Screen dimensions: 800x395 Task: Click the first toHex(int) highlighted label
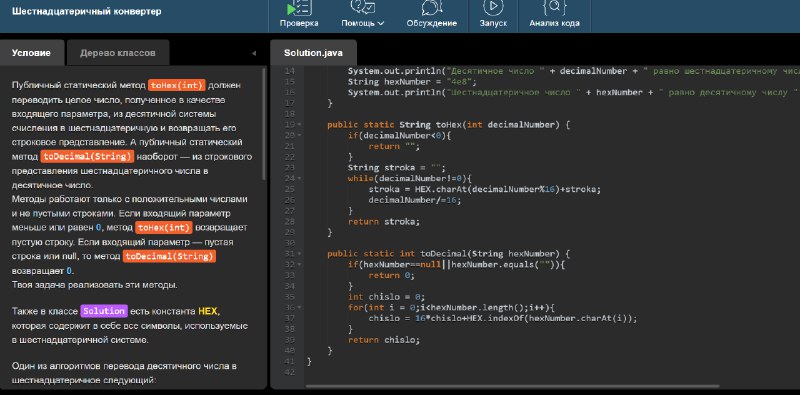pos(177,85)
